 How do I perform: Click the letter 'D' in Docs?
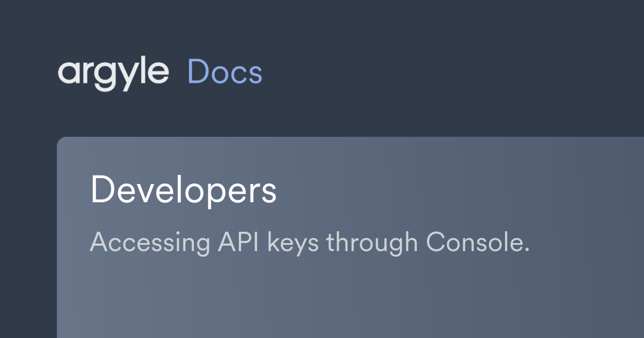[197, 72]
